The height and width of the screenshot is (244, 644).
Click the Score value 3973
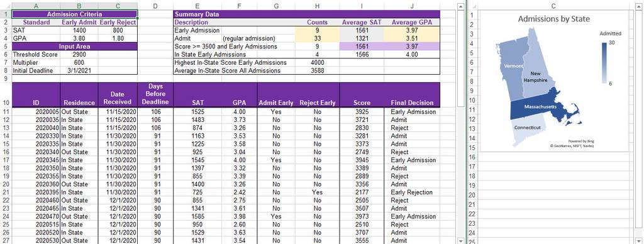point(362,216)
